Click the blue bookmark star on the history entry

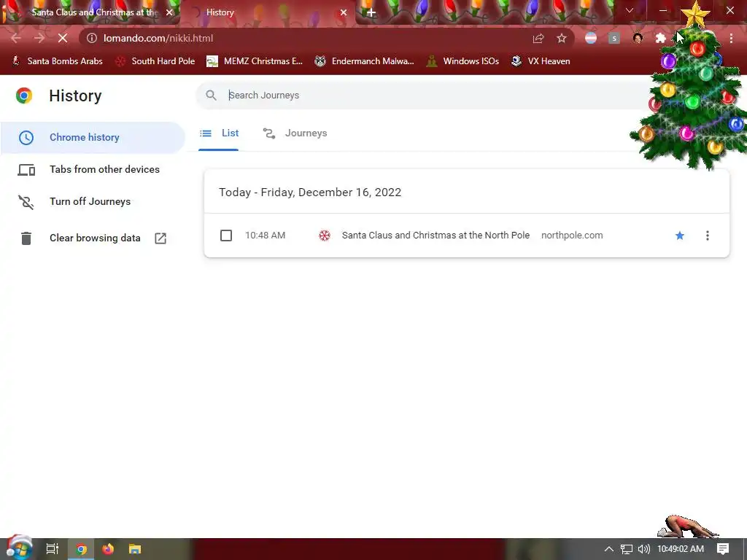click(680, 236)
